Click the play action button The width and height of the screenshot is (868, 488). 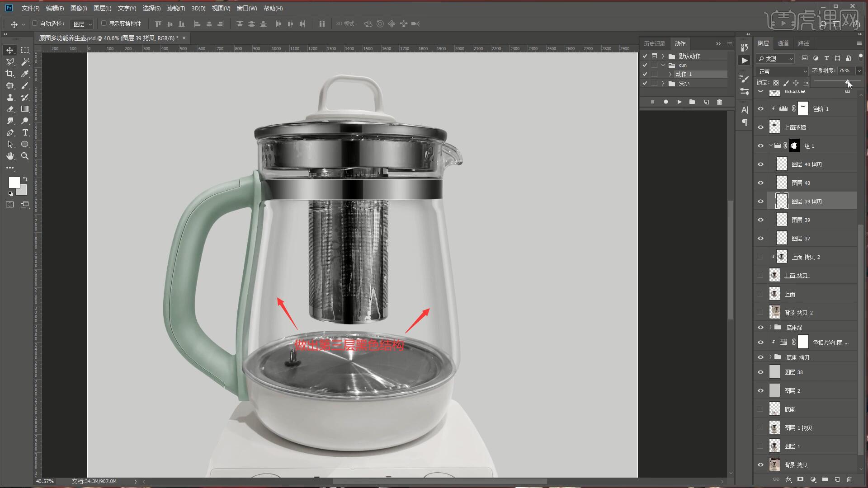(x=679, y=102)
